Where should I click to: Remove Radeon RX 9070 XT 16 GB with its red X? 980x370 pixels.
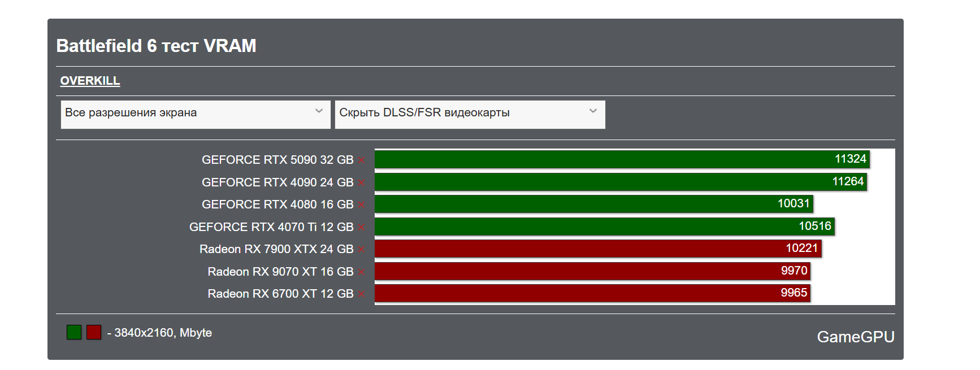(361, 272)
